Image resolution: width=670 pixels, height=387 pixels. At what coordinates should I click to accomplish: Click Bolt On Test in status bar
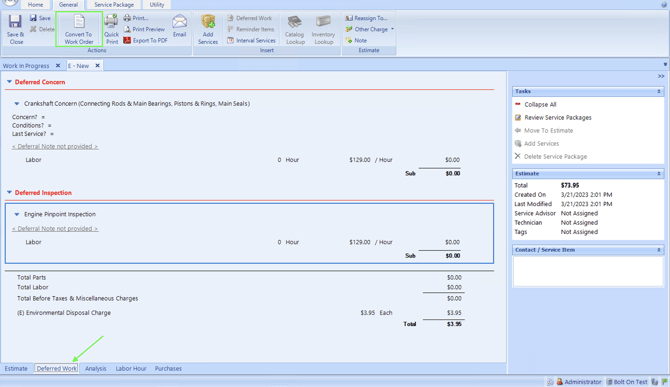(627, 382)
